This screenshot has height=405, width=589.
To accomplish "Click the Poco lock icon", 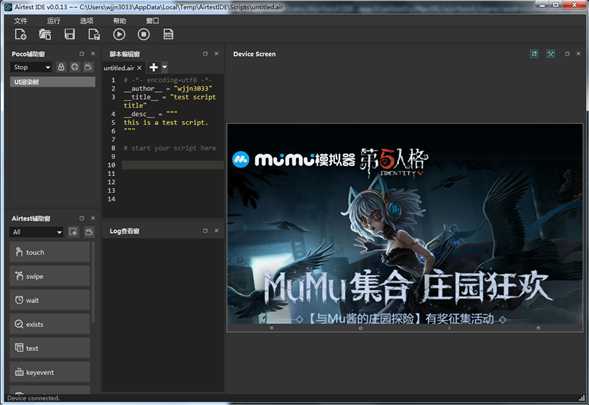I will [x=61, y=67].
